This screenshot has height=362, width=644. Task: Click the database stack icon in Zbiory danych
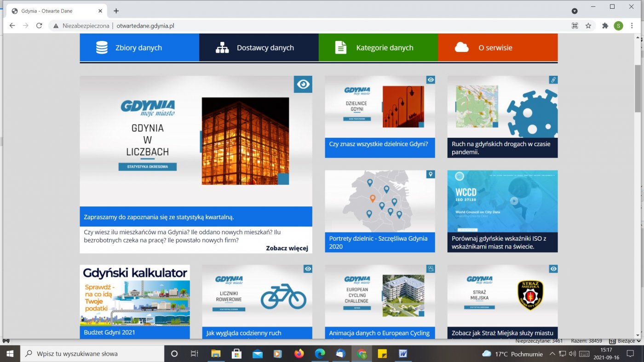pyautogui.click(x=102, y=47)
